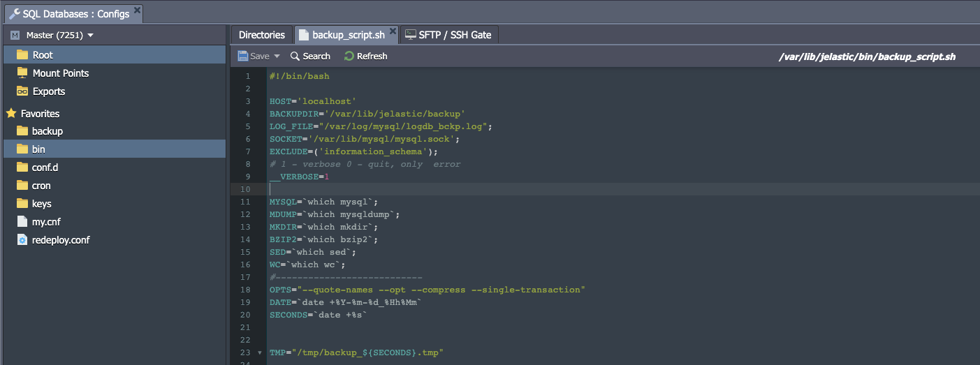This screenshot has width=980, height=365.
Task: Click the my.cnf file icon
Action: (x=22, y=222)
